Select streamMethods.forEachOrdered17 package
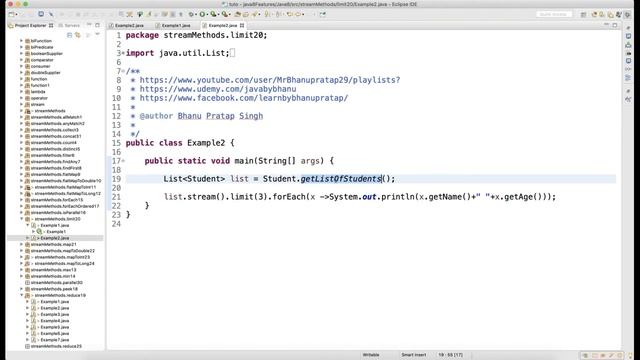640x360 pixels. [64, 206]
